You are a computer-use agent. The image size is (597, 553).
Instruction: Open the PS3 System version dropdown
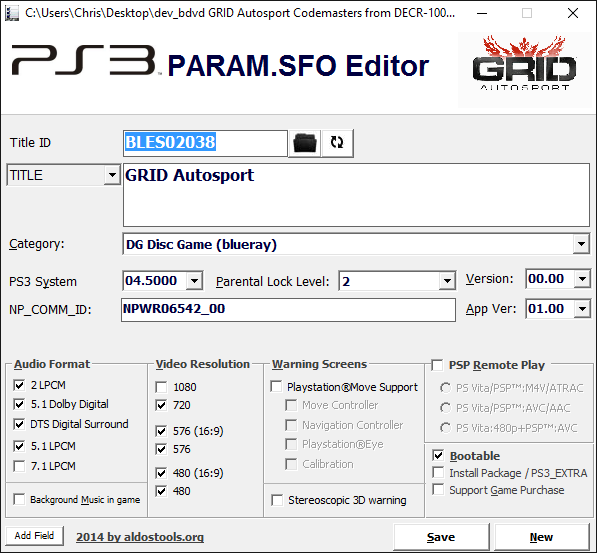(x=194, y=281)
